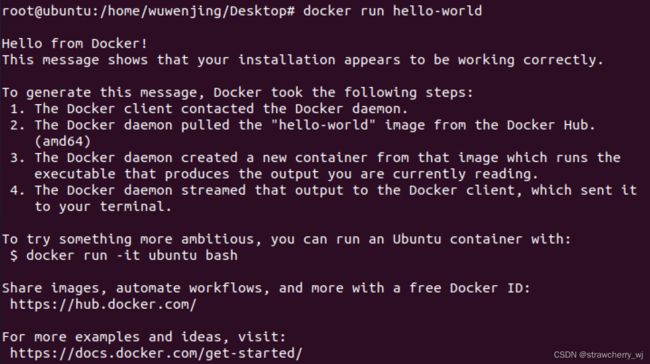Click the "docker run -it ubuntu bash" command

tap(132, 255)
